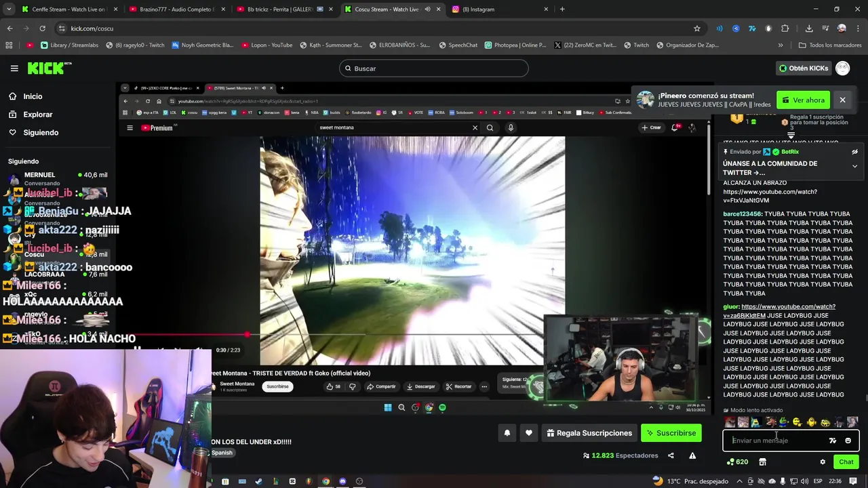Image resolution: width=868 pixels, height=488 pixels.
Task: Open chat settings gear
Action: tap(823, 462)
